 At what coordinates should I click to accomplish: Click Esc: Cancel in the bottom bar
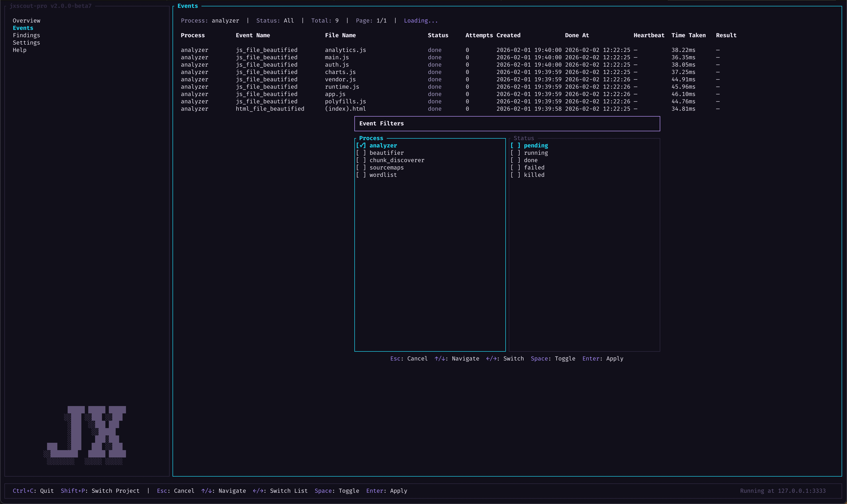(x=176, y=491)
